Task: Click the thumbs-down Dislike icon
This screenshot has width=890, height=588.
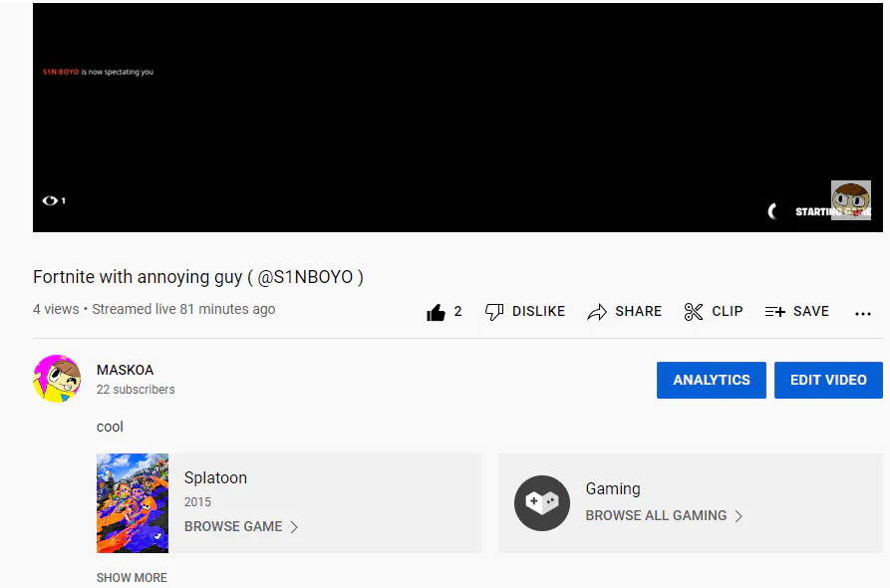Action: click(493, 312)
